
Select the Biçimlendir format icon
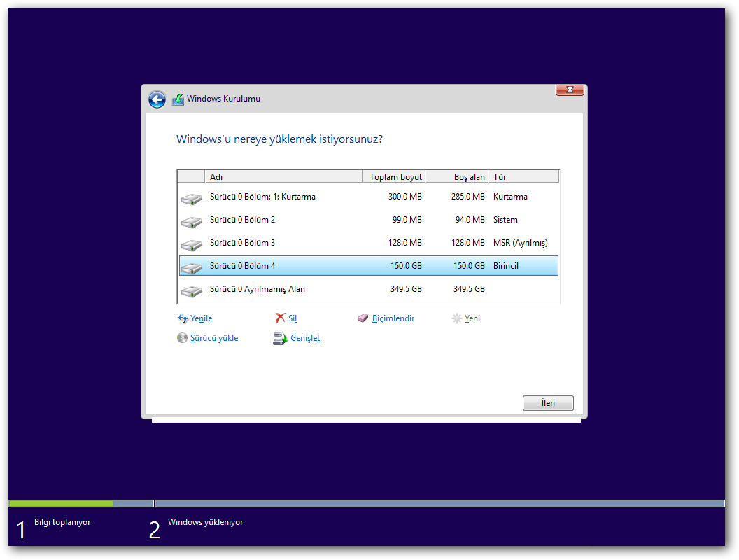coord(362,318)
